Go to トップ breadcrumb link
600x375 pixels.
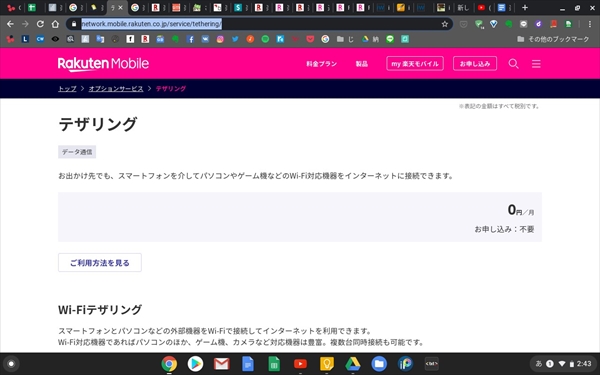67,89
